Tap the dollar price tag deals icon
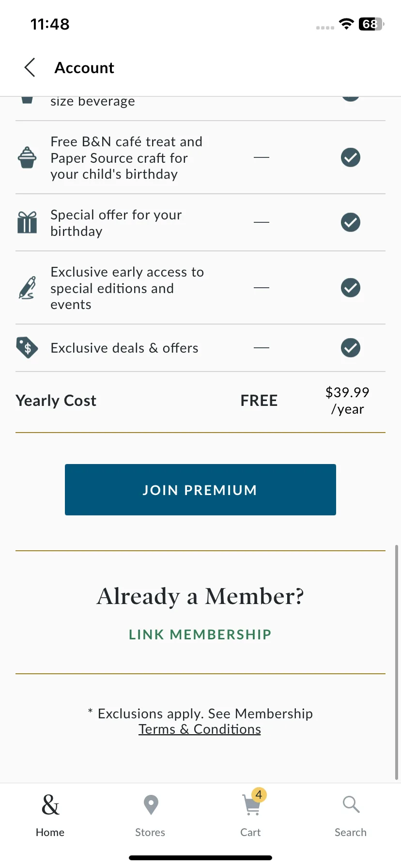The image size is (401, 868). pyautogui.click(x=27, y=348)
